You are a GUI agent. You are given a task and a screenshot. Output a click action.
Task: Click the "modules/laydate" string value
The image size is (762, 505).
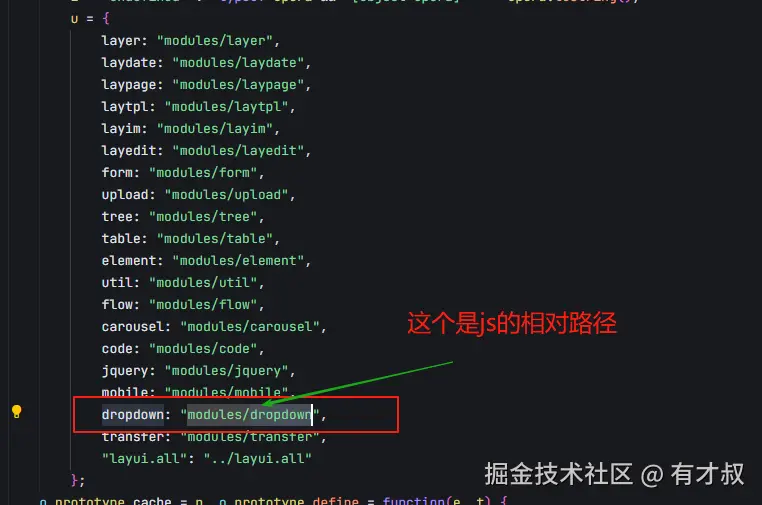point(238,63)
